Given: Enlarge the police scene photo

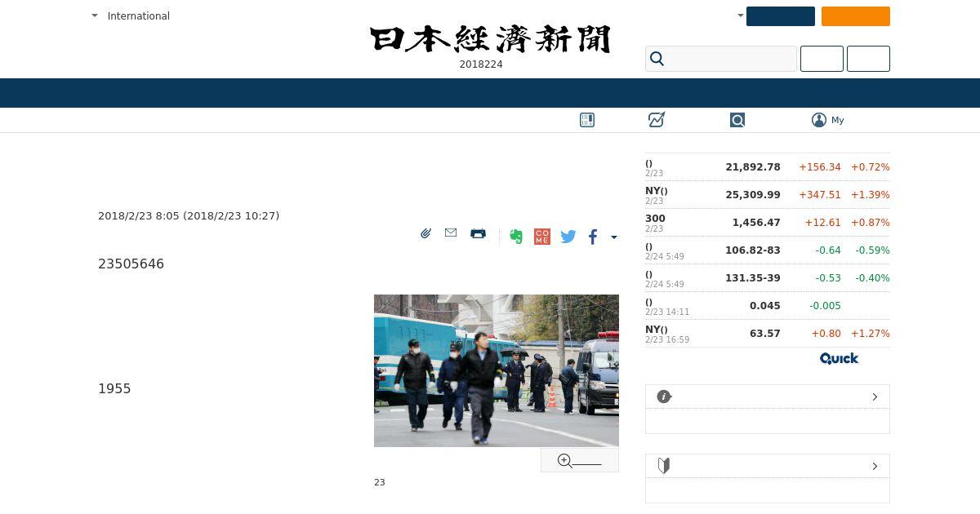Looking at the screenshot, I should (x=497, y=370).
